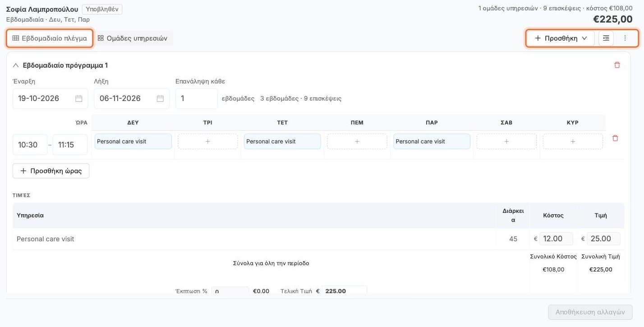Click the duration value 45
The image size is (644, 327).
[513, 239]
